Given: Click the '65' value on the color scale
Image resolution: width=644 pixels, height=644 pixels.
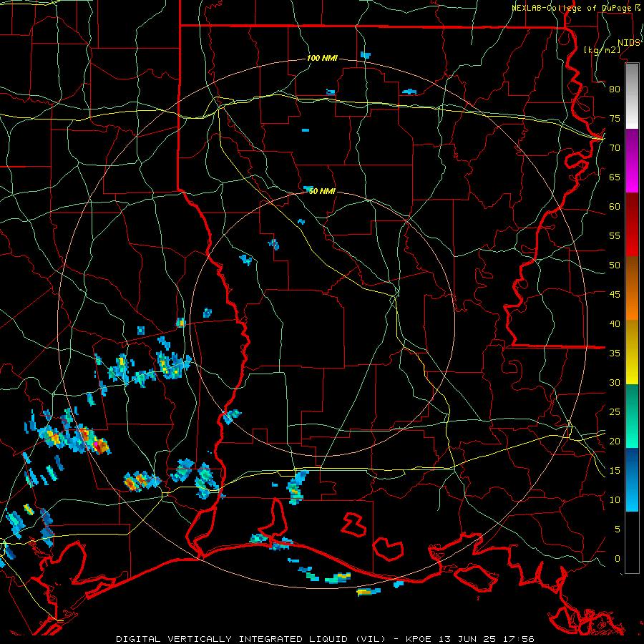Looking at the screenshot, I should pos(615,177).
